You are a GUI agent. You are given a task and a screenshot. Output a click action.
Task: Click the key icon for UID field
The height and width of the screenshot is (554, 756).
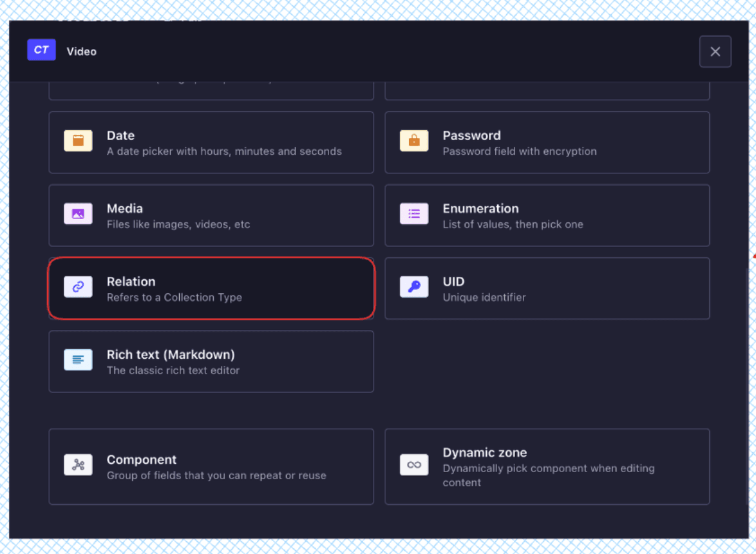click(414, 287)
